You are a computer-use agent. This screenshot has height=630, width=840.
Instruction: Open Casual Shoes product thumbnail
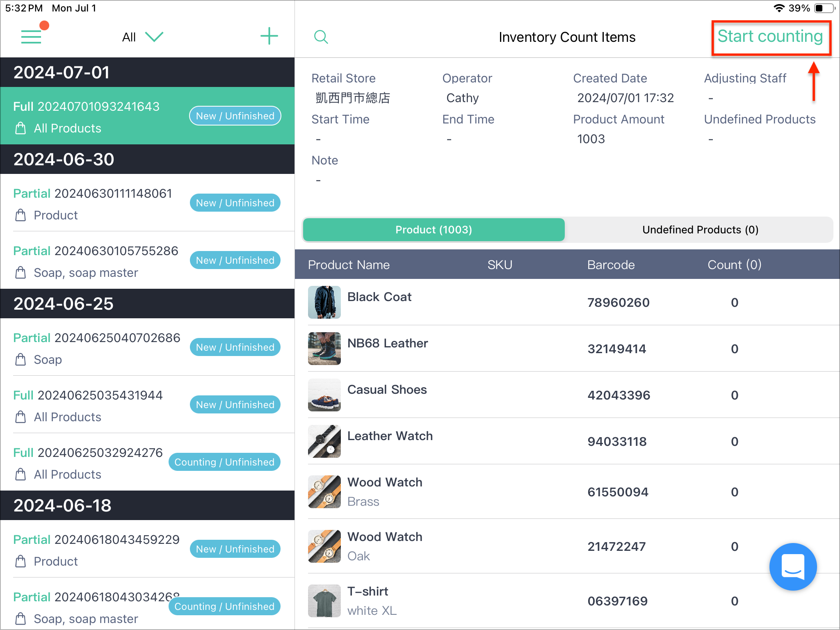tap(324, 395)
